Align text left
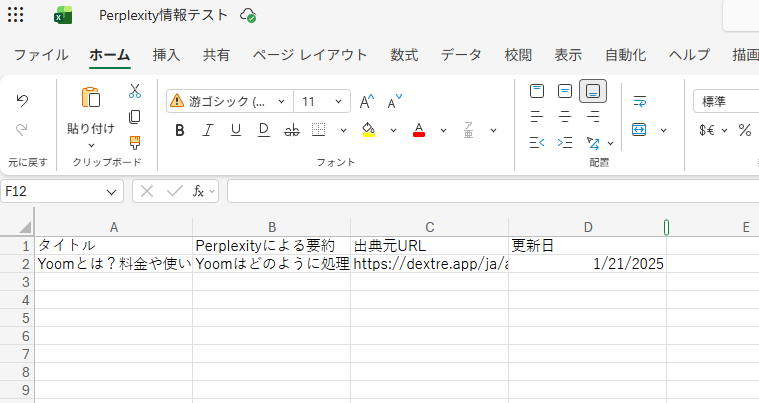Screen dimensions: 759x403 point(537,117)
